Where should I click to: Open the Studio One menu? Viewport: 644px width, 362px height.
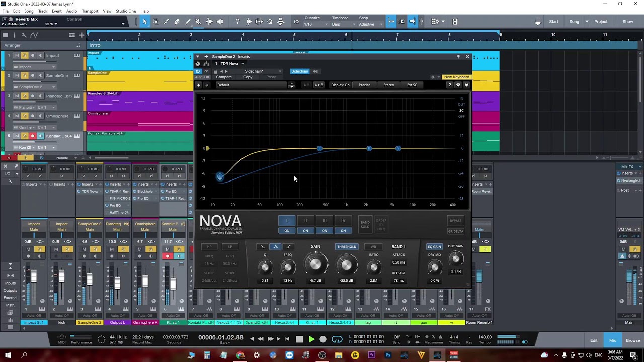click(x=126, y=11)
